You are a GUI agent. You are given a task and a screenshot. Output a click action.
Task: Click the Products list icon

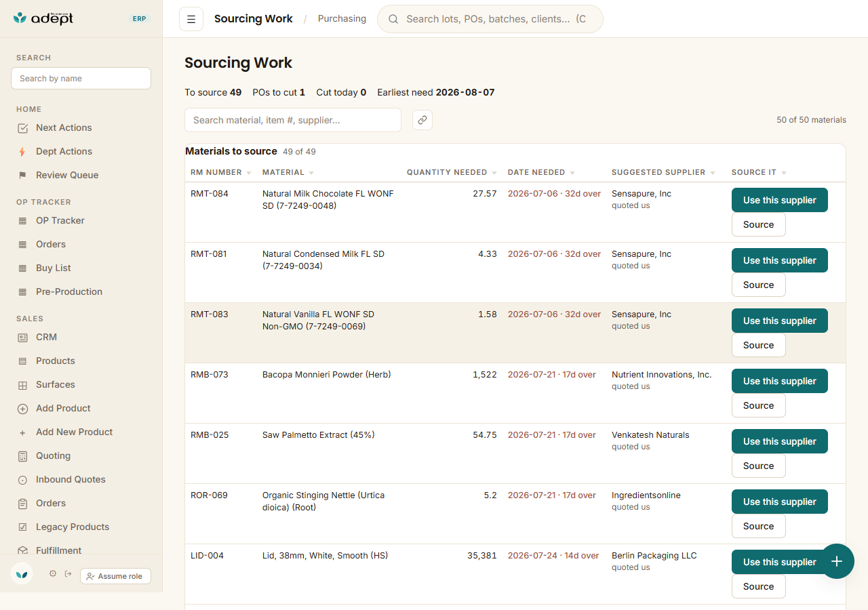pyautogui.click(x=22, y=361)
